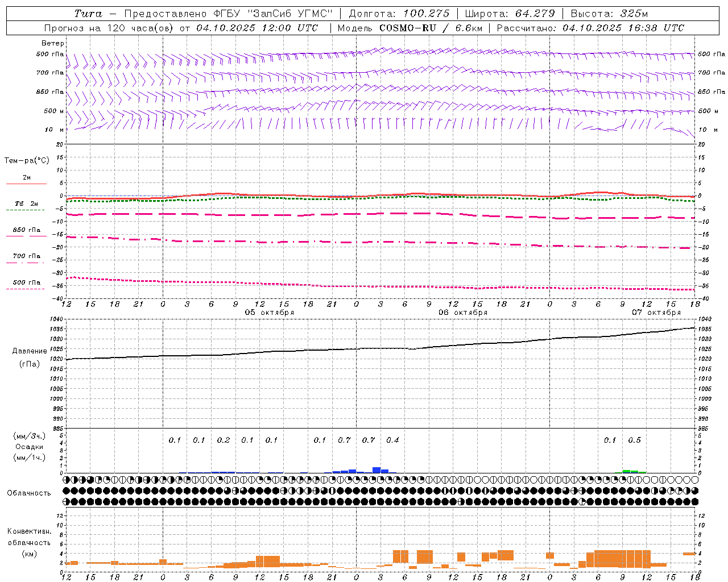Click the 'Осадки' precipitation label

[x=29, y=447]
